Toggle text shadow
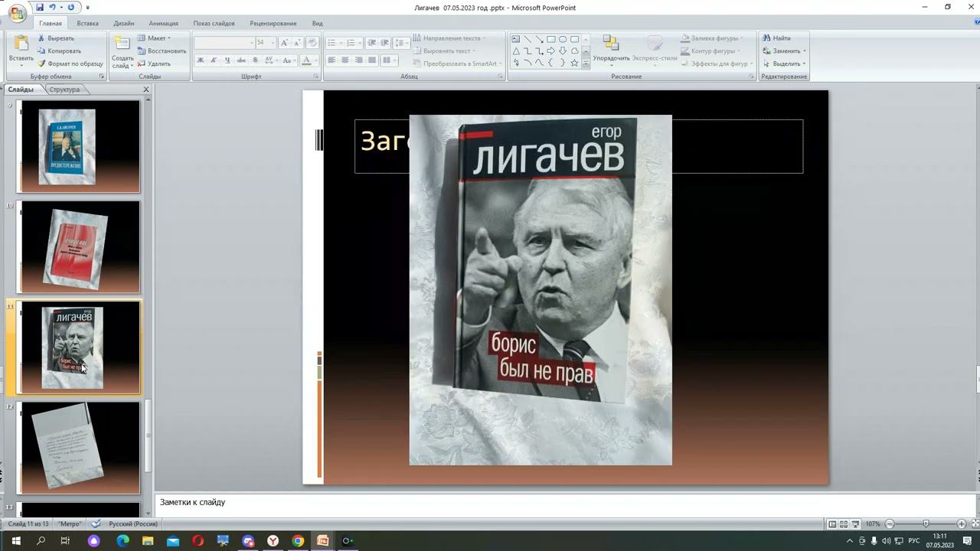Screen dimensions: 980x551 tap(255, 60)
